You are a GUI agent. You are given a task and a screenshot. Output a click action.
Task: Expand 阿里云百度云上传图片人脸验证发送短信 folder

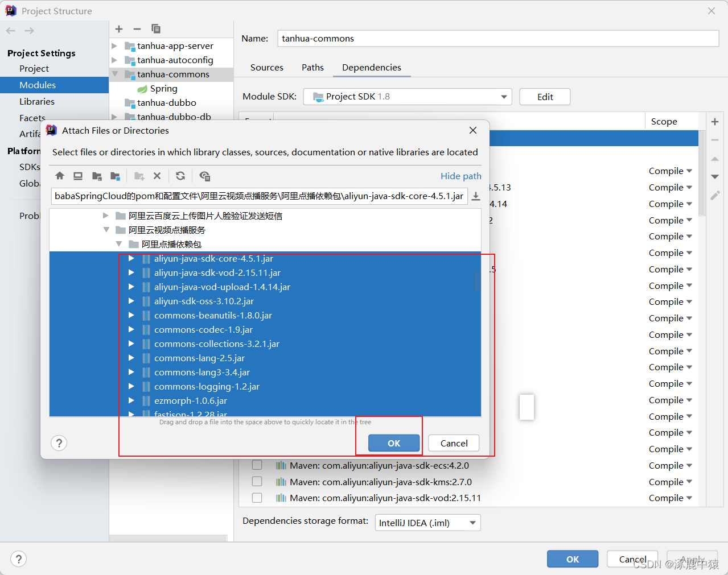106,216
